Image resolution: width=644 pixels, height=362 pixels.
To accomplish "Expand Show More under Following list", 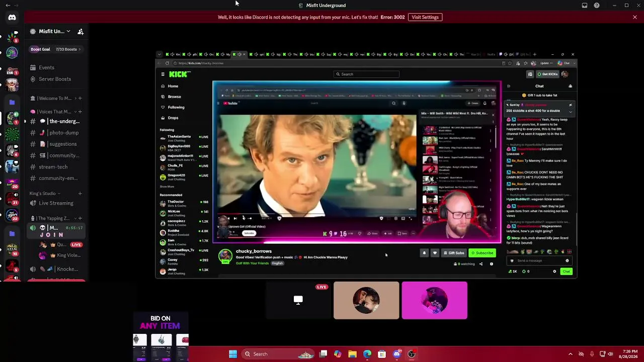I will click(x=167, y=187).
